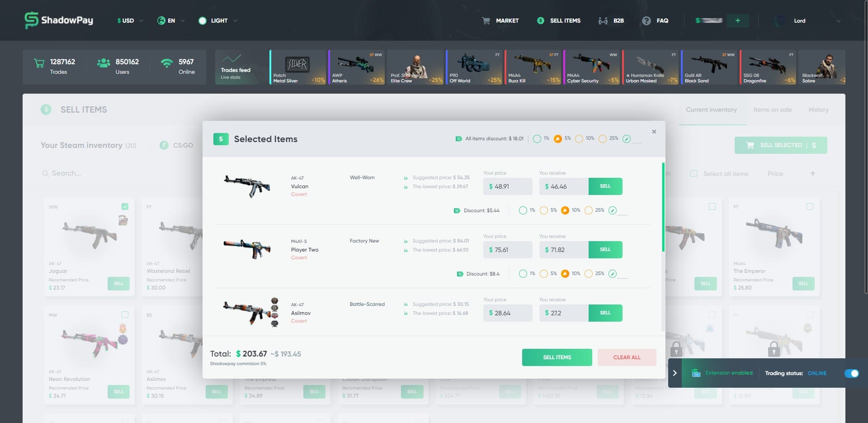Open SELL ITEMS in top navigation
Screen dimensions: 868x423
click(565, 21)
